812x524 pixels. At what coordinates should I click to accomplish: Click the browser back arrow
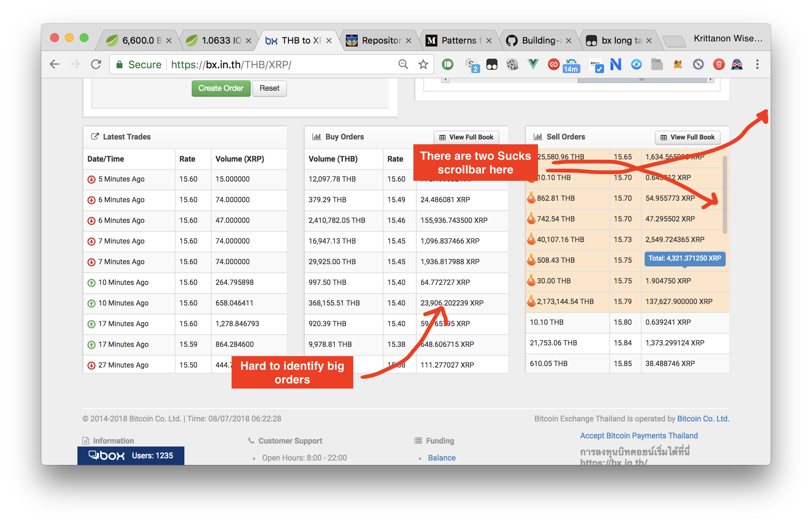55,65
